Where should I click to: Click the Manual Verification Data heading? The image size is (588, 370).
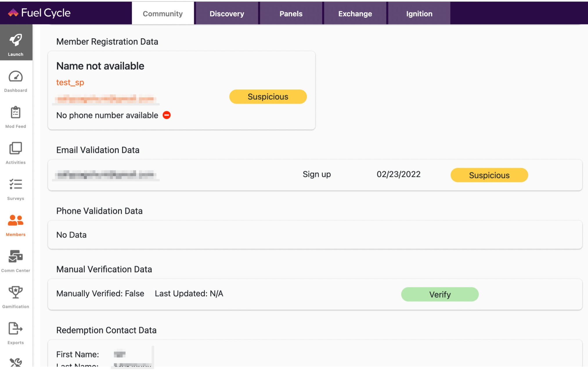pyautogui.click(x=104, y=270)
